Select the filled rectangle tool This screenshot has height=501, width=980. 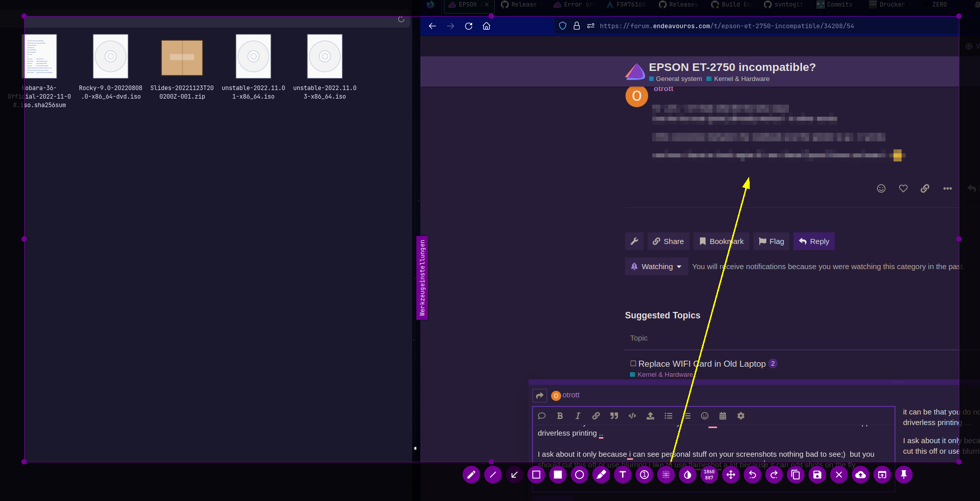tap(558, 474)
